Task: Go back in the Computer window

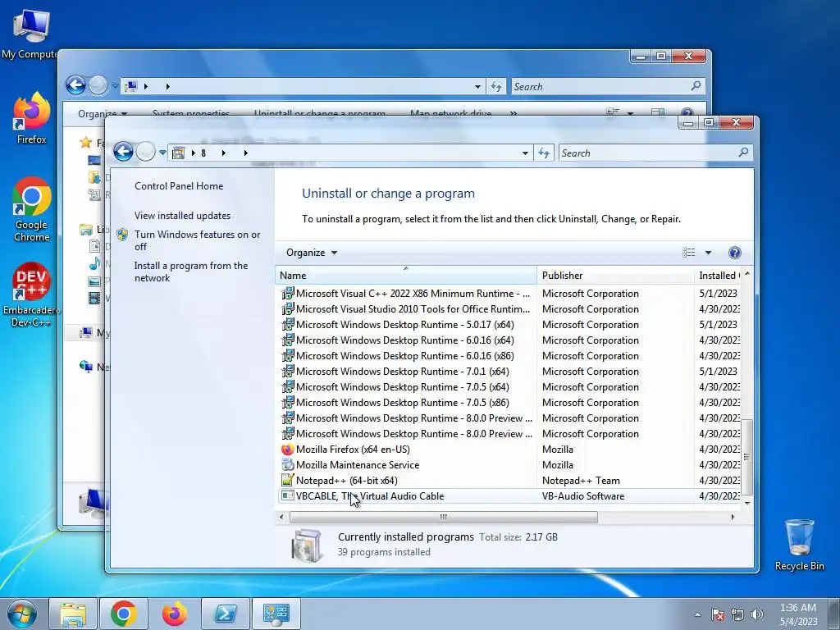Action: (x=75, y=85)
